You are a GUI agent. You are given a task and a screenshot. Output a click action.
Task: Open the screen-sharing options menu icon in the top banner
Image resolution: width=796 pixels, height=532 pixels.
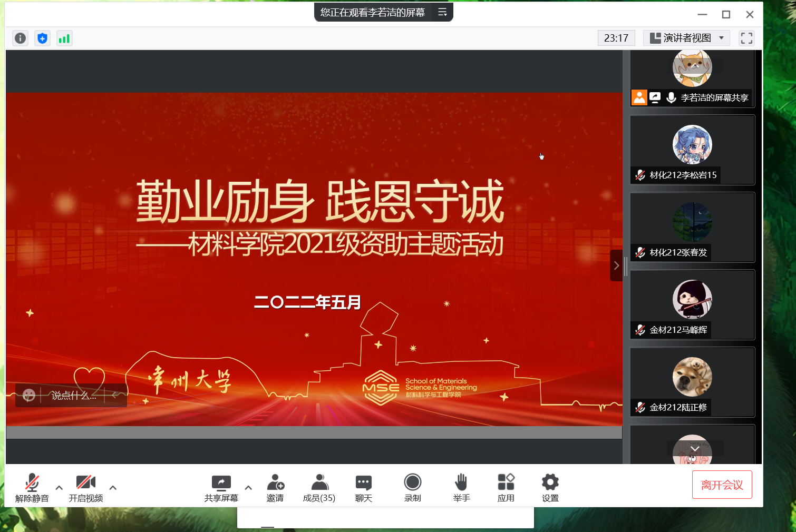coord(442,12)
